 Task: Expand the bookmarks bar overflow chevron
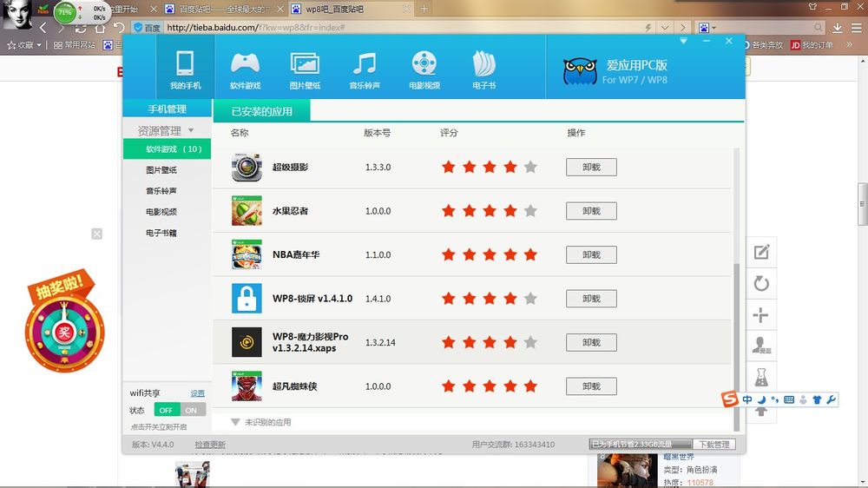pos(849,45)
